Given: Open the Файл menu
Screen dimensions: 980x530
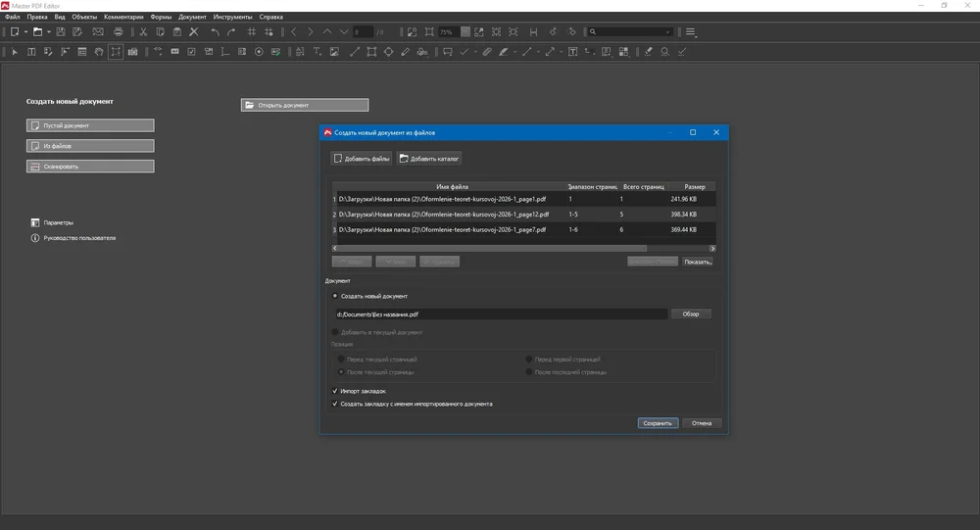Looking at the screenshot, I should coord(13,17).
